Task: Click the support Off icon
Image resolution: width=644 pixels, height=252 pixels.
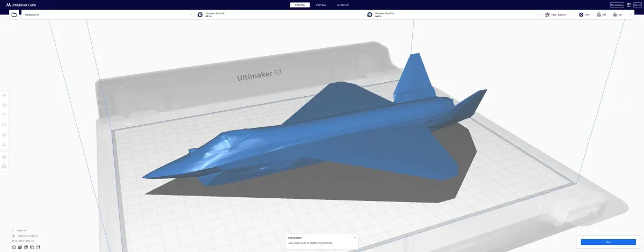Action: 599,15
